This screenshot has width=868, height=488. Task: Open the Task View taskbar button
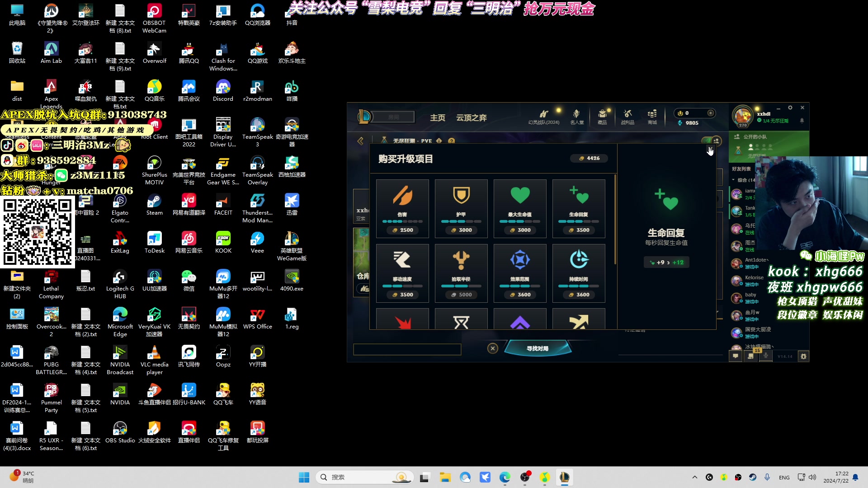pyautogui.click(x=424, y=477)
